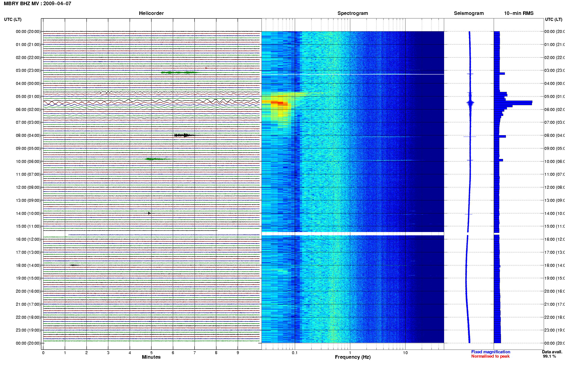588x368 pixels.
Task: Click the red high-energy patch in the spectrogram
Action: tap(279, 103)
